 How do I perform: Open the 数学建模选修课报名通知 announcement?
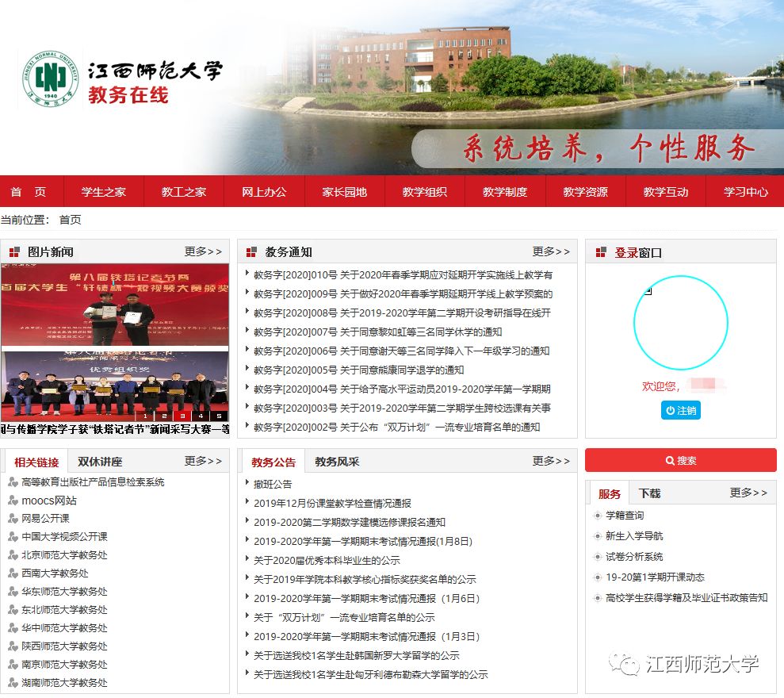(350, 522)
